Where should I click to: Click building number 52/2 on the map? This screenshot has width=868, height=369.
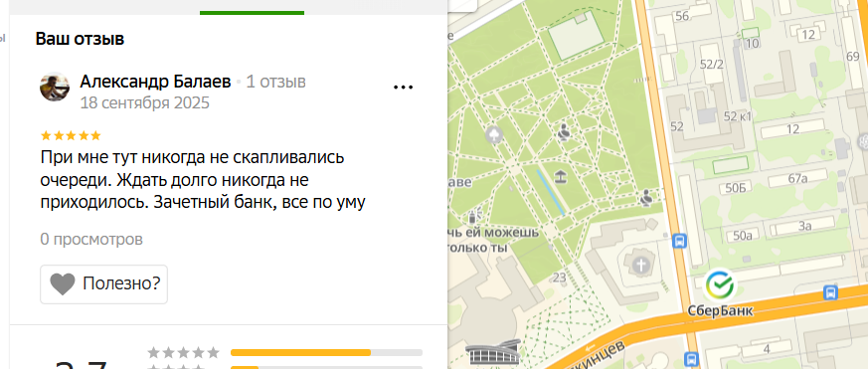(712, 65)
